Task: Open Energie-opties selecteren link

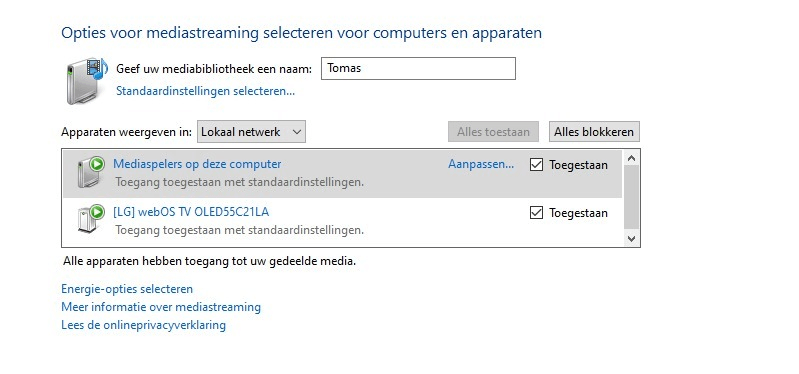Action: coord(127,289)
